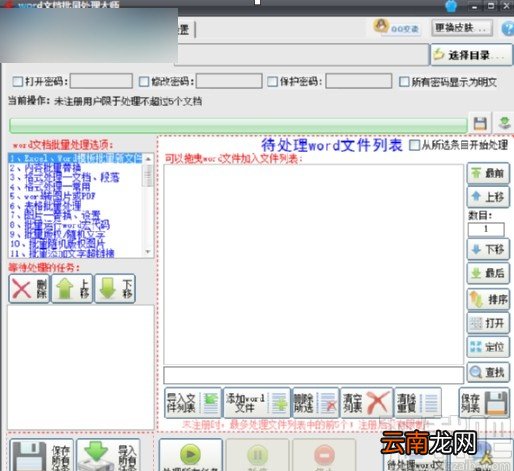Viewport: 514px width, 471px height.
Task: Click the green progress bar
Action: click(x=238, y=125)
